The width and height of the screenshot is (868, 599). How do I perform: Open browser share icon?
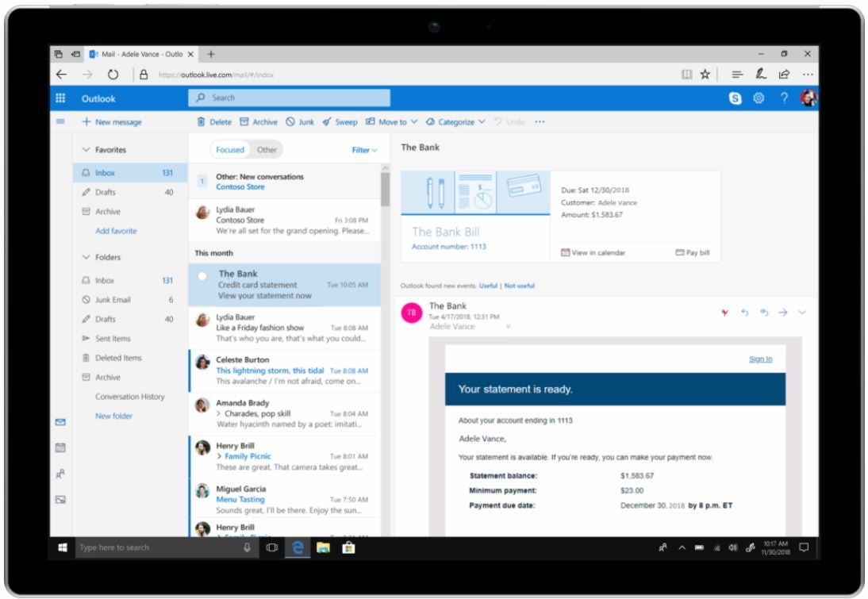pyautogui.click(x=784, y=75)
